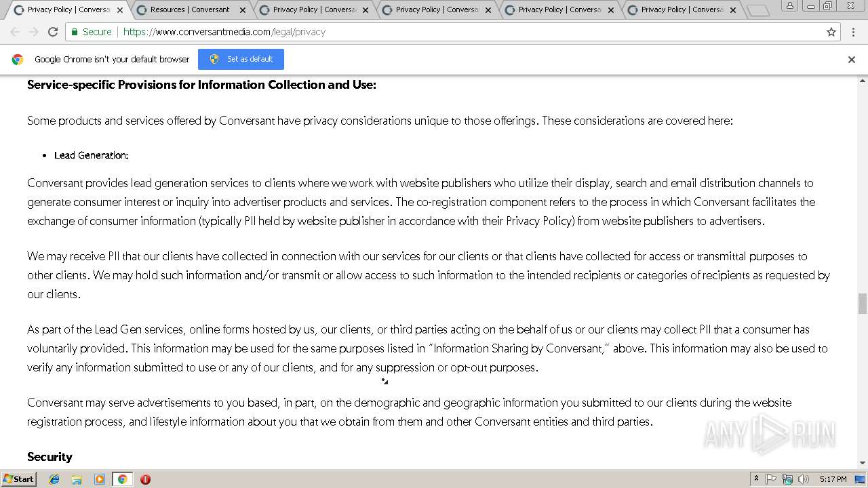Open the network status tray icon

click(787, 479)
